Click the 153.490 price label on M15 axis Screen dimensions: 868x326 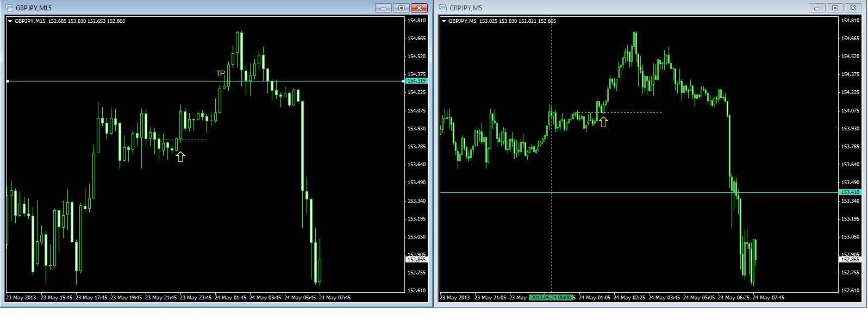(416, 183)
